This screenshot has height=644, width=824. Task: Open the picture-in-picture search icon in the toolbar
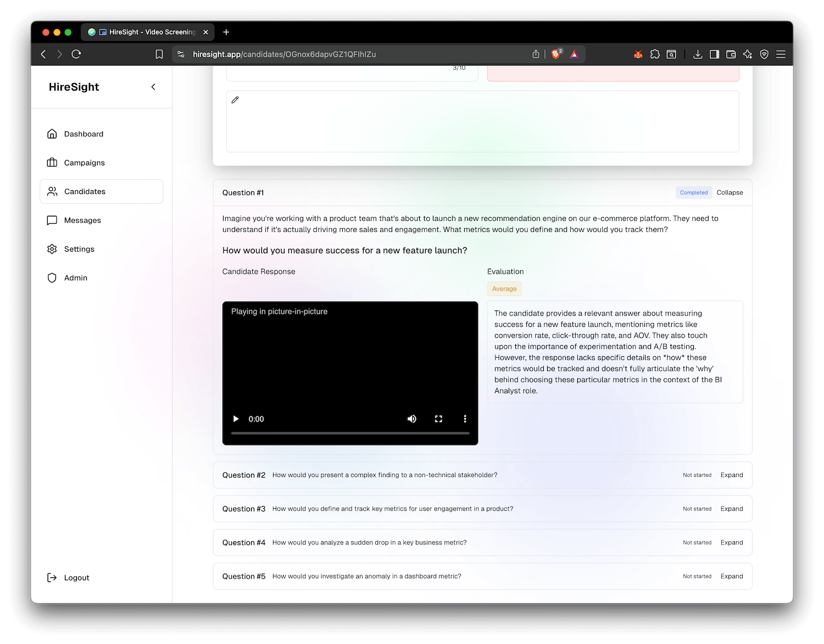point(671,54)
